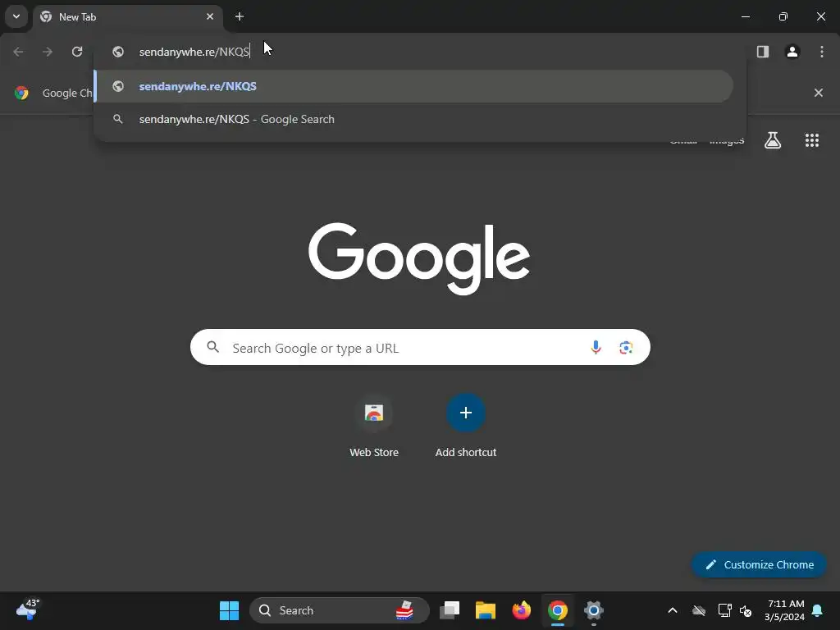
Task: Switch to Chrome taskbar icon
Action: [x=558, y=610]
